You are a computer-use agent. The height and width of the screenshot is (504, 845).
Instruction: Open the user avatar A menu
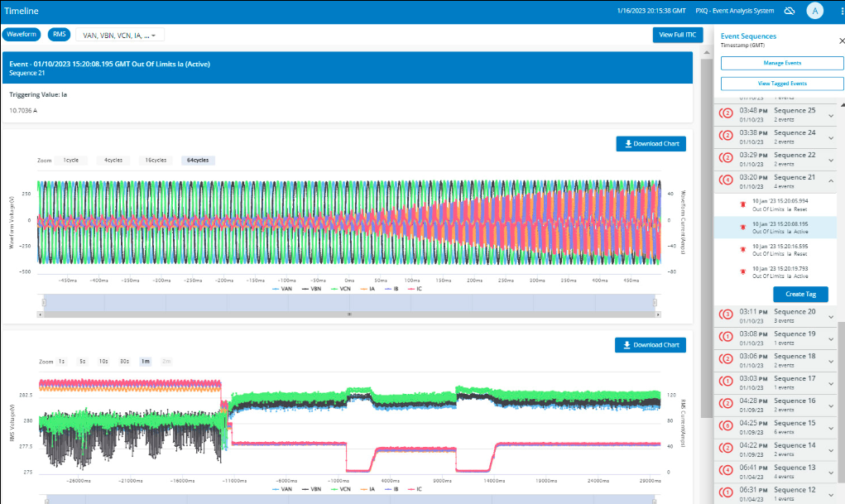[x=814, y=11]
